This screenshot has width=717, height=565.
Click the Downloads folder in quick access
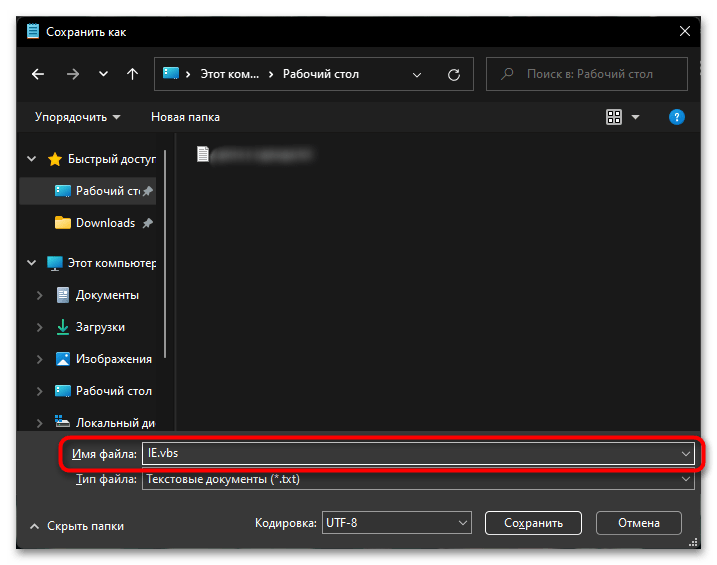tap(106, 223)
